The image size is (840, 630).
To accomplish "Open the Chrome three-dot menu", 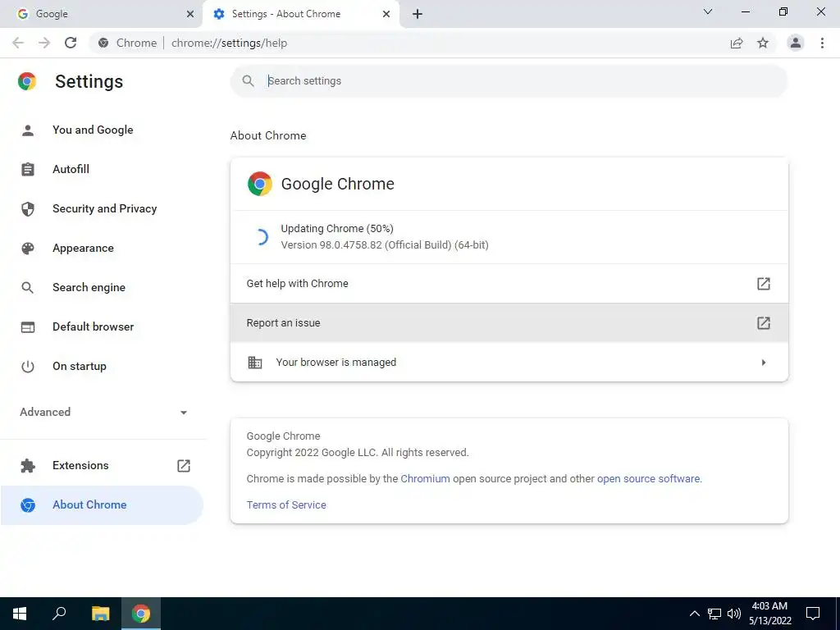I will (x=822, y=43).
